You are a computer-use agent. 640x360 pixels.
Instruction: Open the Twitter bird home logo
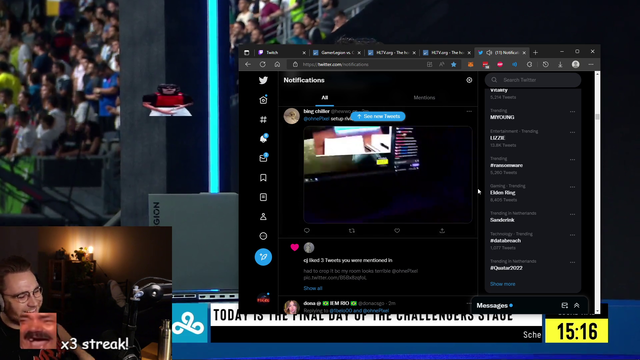point(263,80)
